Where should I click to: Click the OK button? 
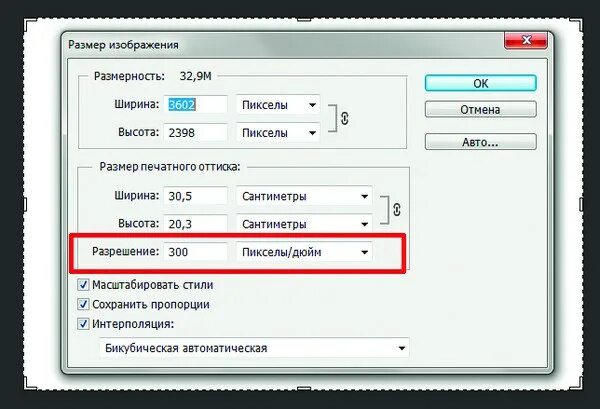(481, 83)
